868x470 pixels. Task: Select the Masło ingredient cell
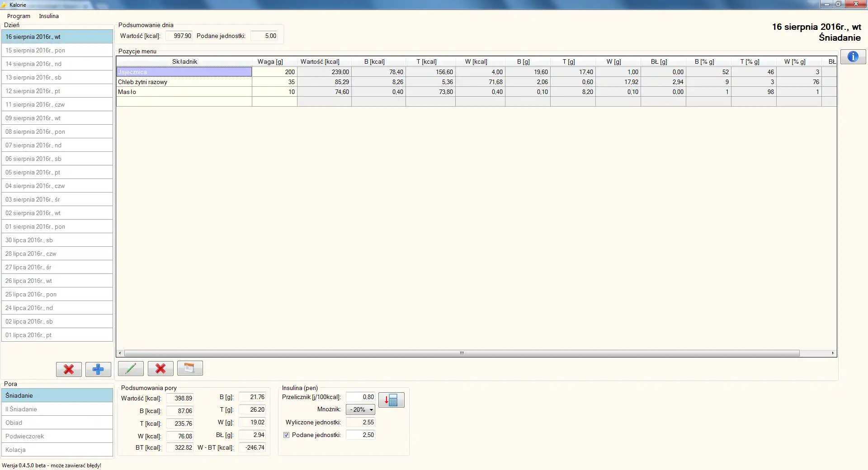[184, 92]
